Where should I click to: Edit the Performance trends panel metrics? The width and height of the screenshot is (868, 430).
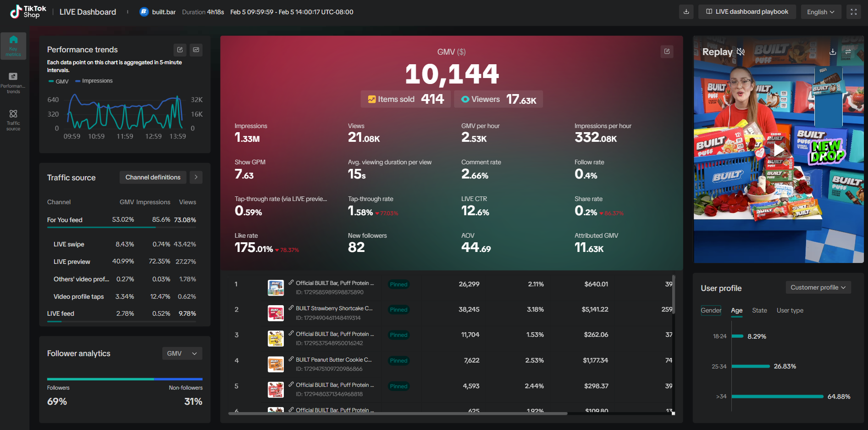pos(180,50)
